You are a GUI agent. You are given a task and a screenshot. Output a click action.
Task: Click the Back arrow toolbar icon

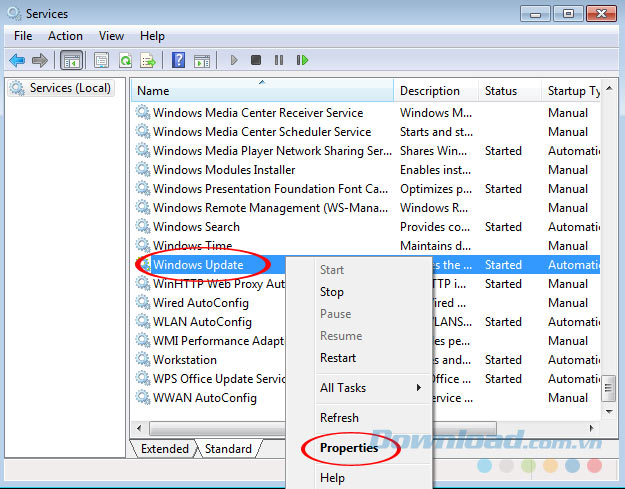[x=17, y=60]
